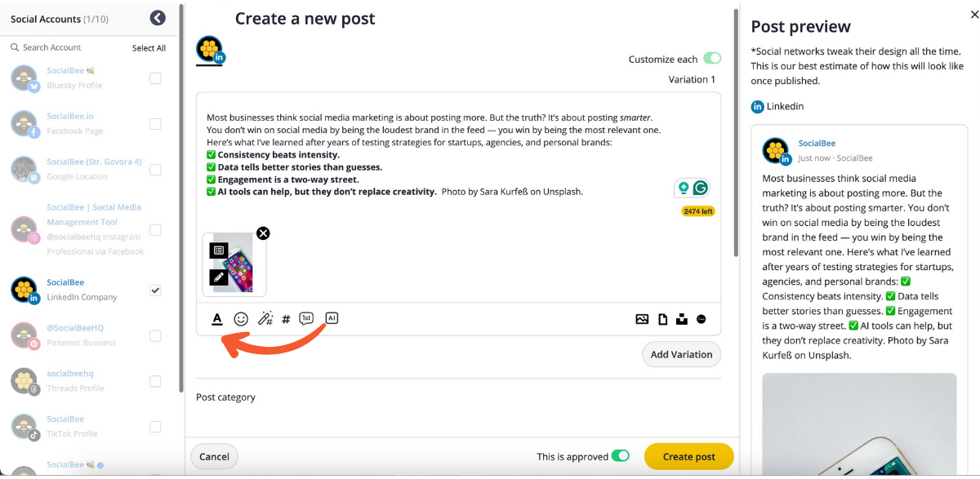Open the emoji picker
Image resolution: width=980 pixels, height=479 pixels.
click(241, 319)
